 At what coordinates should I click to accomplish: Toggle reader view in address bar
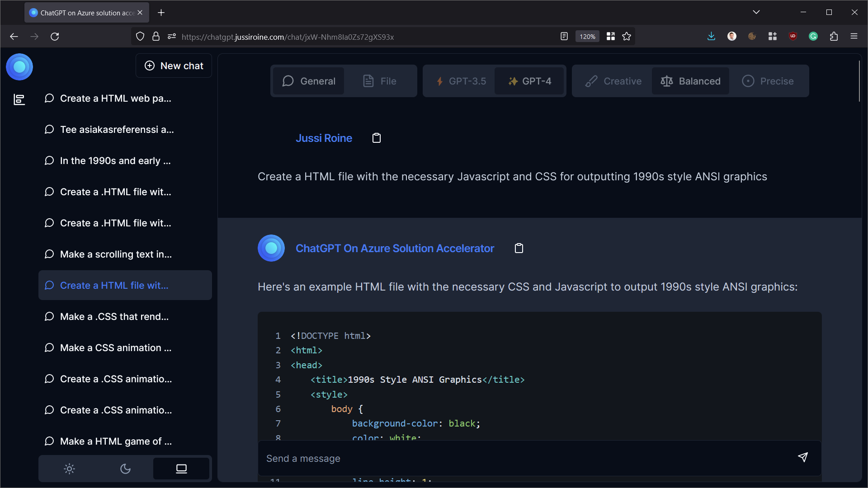click(x=564, y=37)
